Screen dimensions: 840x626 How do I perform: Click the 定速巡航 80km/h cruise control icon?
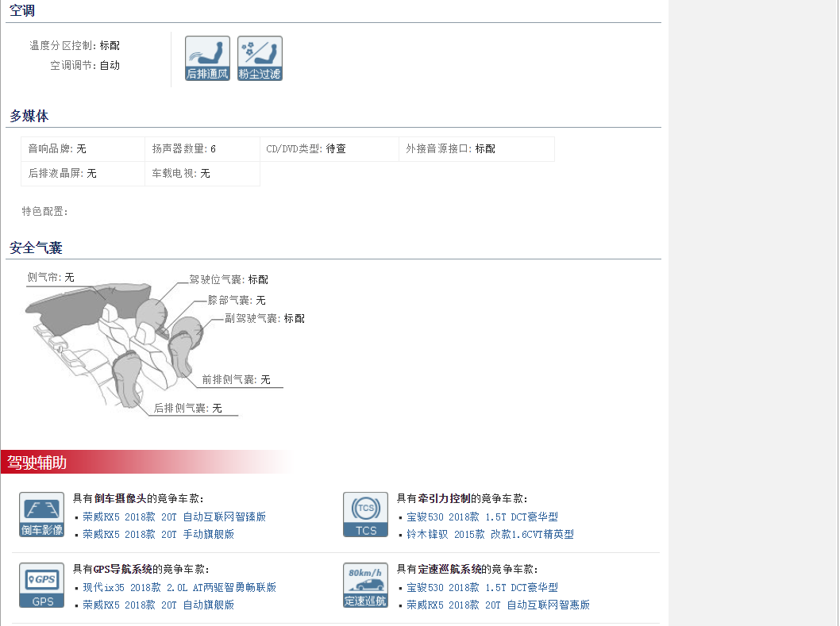pos(365,586)
